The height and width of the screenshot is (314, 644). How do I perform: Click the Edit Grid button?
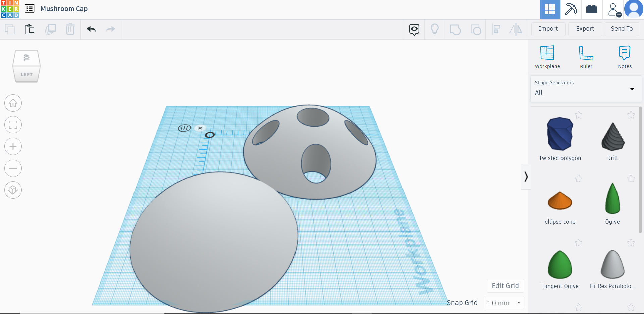pos(505,286)
